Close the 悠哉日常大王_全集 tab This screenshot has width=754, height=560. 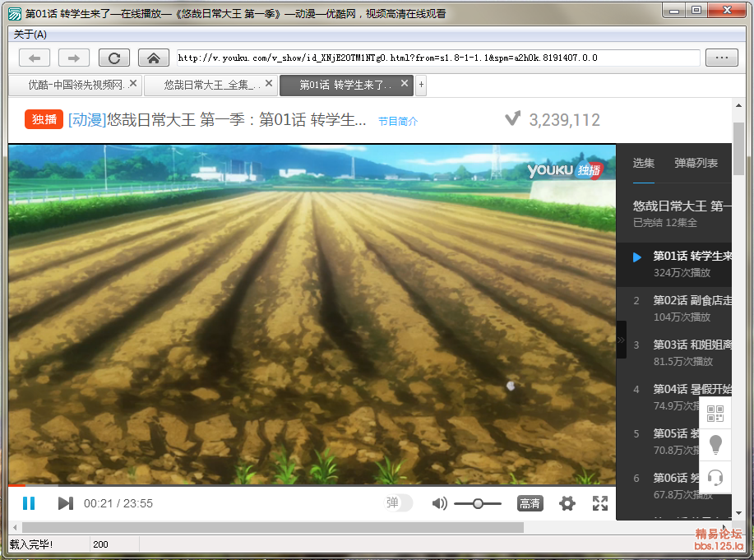[x=269, y=84]
